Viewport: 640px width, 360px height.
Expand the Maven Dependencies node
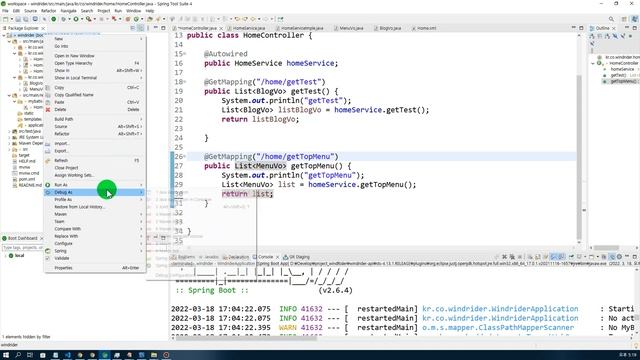click(9, 143)
